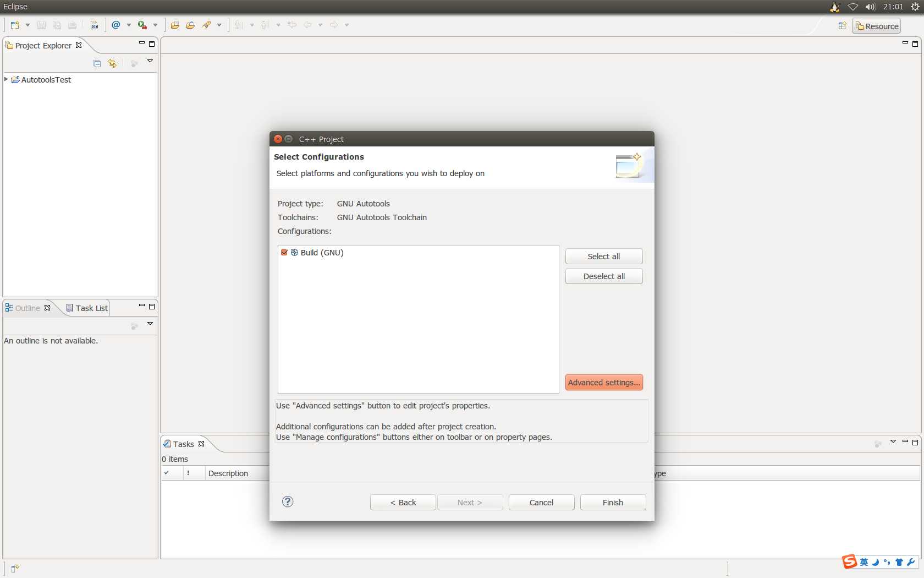Expand the AutotoolsTest project tree node
The image size is (924, 578).
[6, 79]
